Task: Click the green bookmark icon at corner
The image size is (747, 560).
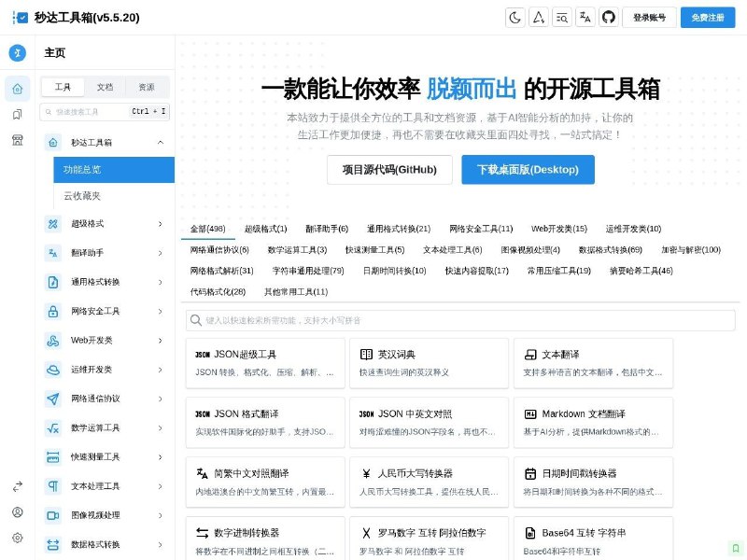Action: tap(736, 548)
